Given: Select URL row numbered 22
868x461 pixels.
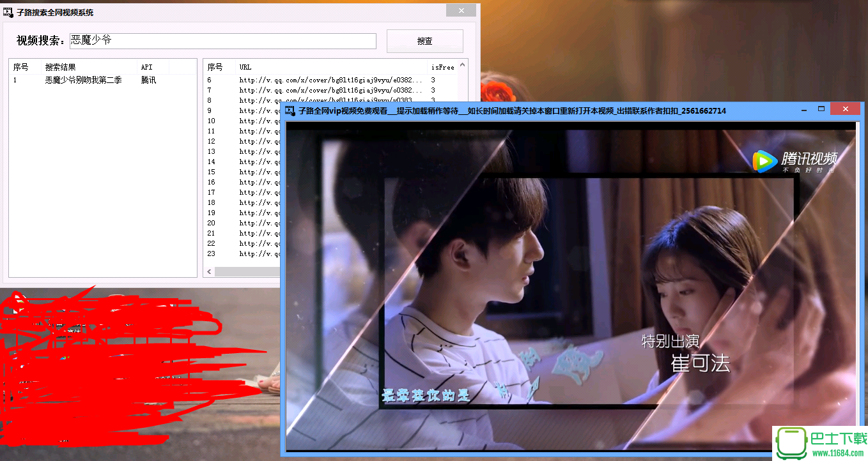Looking at the screenshot, I should [242, 243].
